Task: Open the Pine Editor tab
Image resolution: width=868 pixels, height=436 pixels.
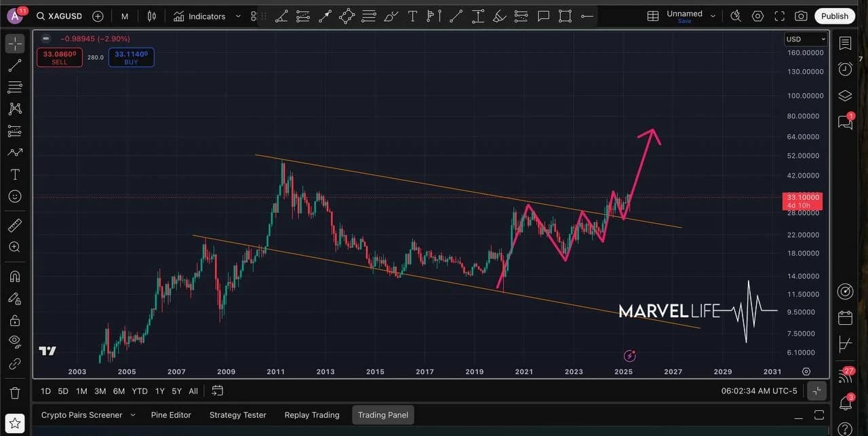Action: point(171,415)
